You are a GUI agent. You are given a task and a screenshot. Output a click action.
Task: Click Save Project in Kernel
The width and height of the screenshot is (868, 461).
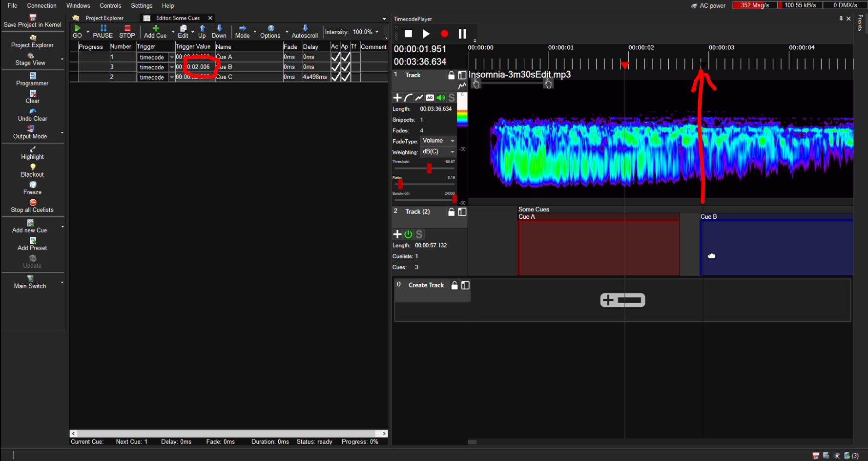[x=33, y=18]
